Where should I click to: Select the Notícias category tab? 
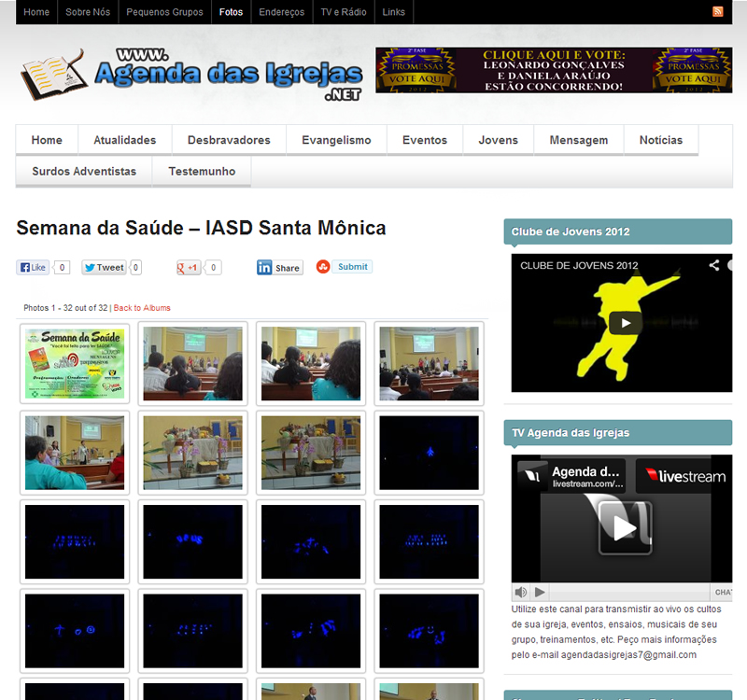pos(661,140)
